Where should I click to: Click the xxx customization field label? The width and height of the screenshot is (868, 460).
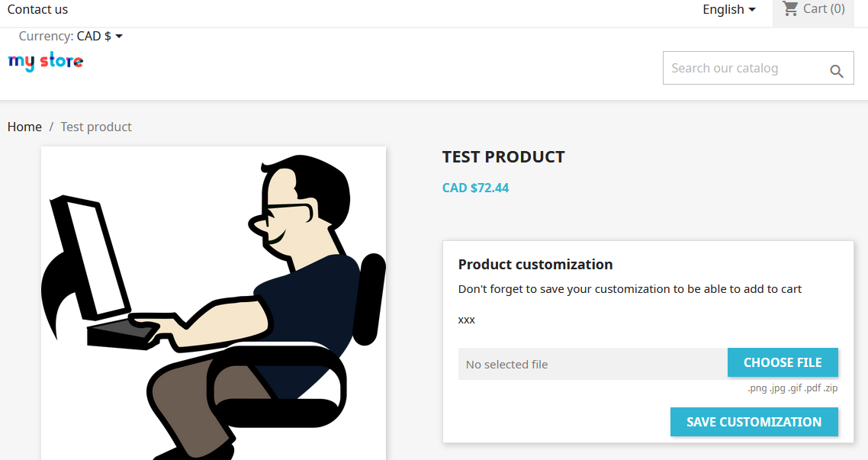[x=467, y=320]
